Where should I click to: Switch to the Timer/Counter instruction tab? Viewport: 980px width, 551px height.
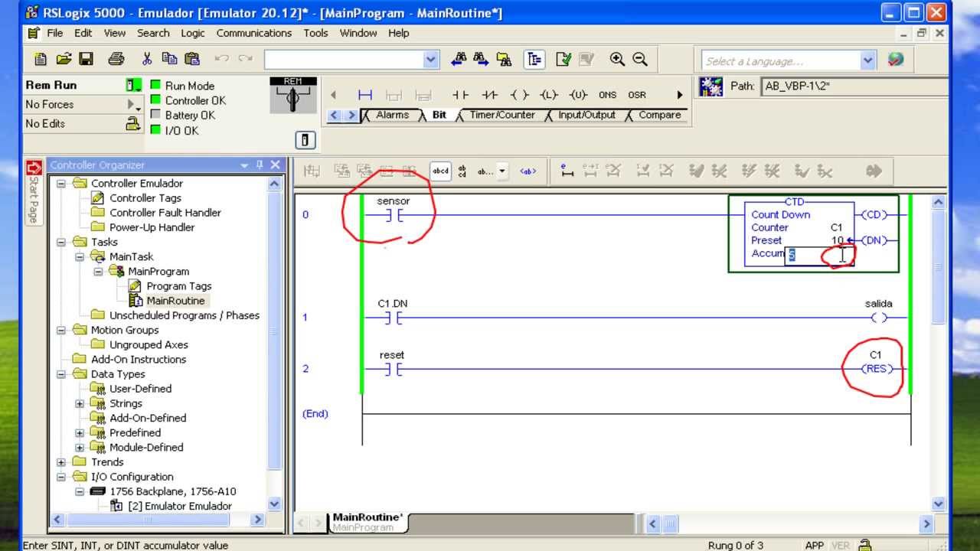[501, 115]
